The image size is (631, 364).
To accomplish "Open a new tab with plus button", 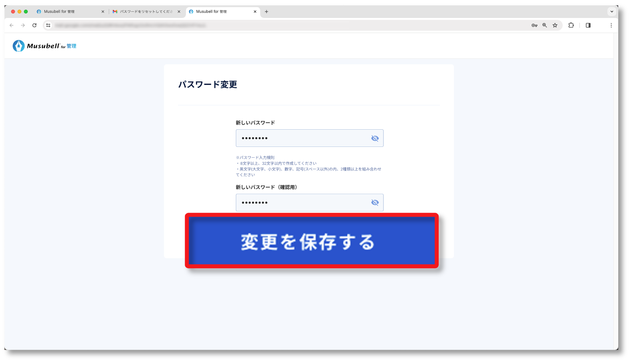I will coord(267,12).
